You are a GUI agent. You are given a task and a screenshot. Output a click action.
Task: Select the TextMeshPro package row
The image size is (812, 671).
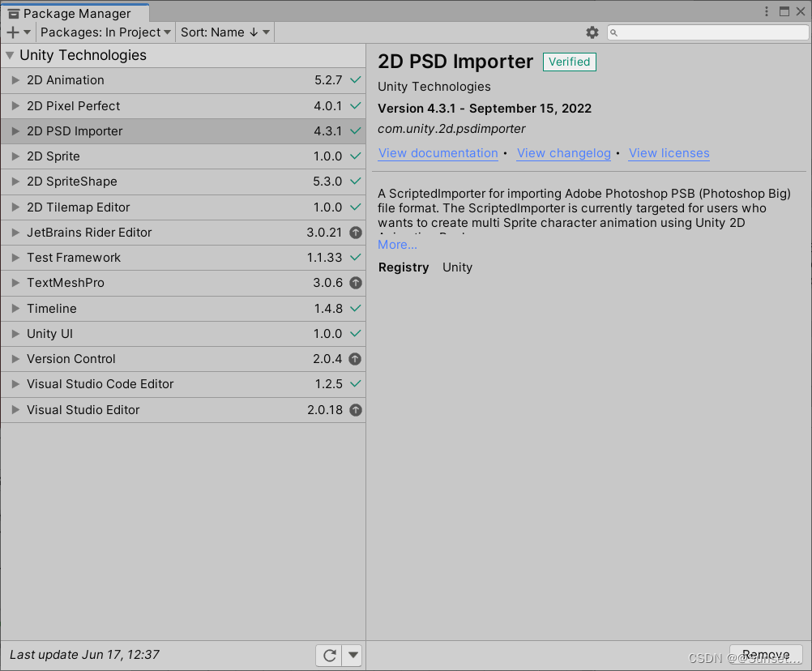183,283
